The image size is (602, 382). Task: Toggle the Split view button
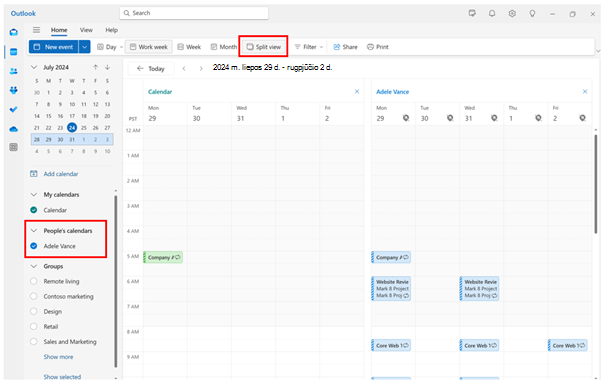click(263, 47)
